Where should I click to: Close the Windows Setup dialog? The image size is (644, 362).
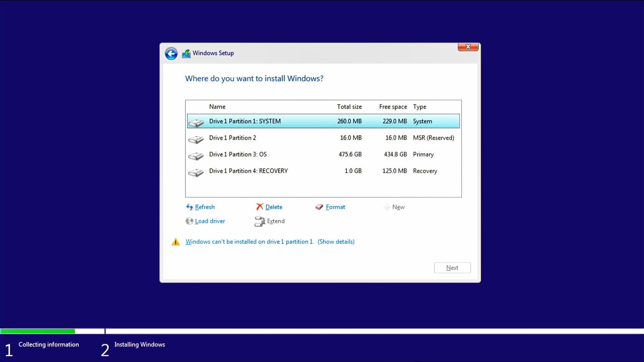(468, 47)
